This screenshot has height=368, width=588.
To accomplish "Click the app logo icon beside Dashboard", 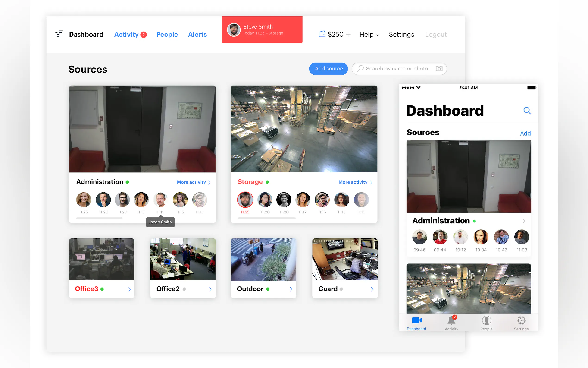I will click(x=59, y=34).
